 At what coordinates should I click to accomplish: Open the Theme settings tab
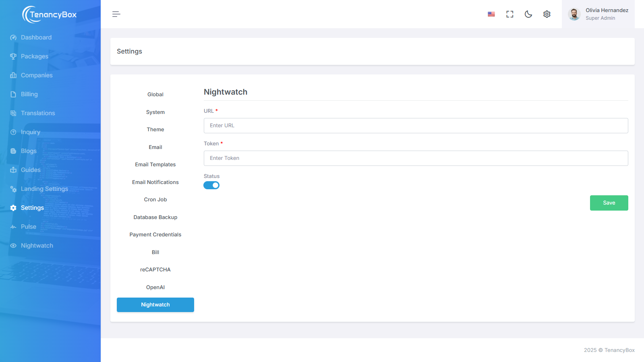click(x=155, y=130)
